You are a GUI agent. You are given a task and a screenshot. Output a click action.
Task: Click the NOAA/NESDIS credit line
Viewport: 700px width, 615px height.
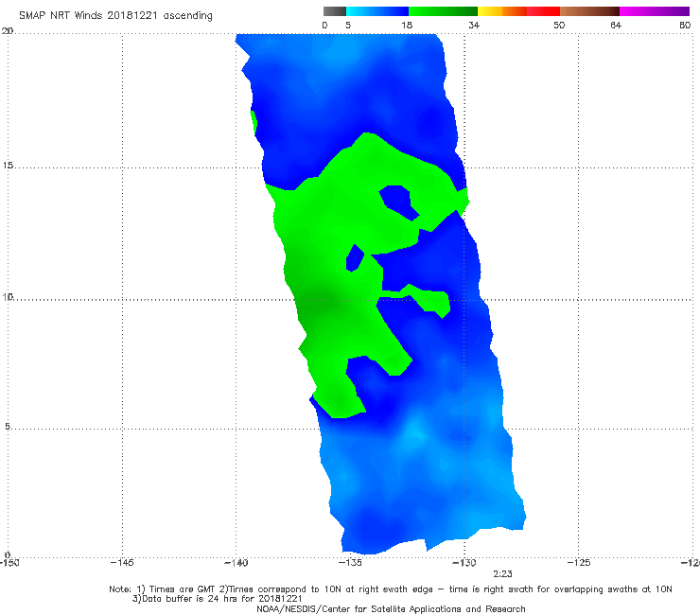pos(391,608)
